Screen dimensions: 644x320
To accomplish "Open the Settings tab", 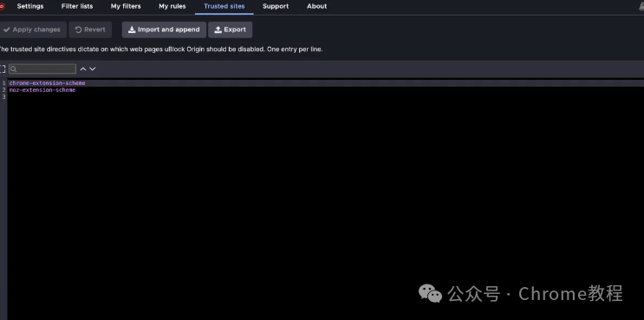I will [30, 6].
